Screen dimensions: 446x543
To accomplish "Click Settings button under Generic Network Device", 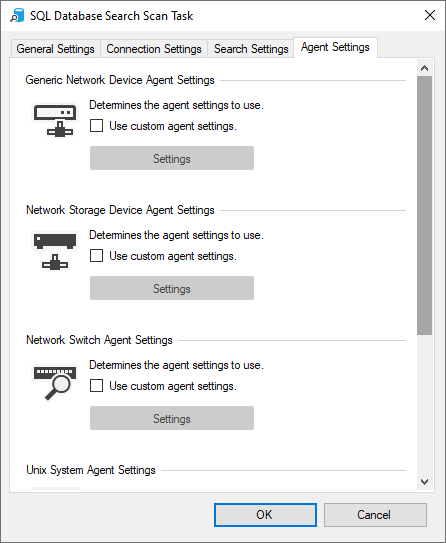I will click(172, 158).
